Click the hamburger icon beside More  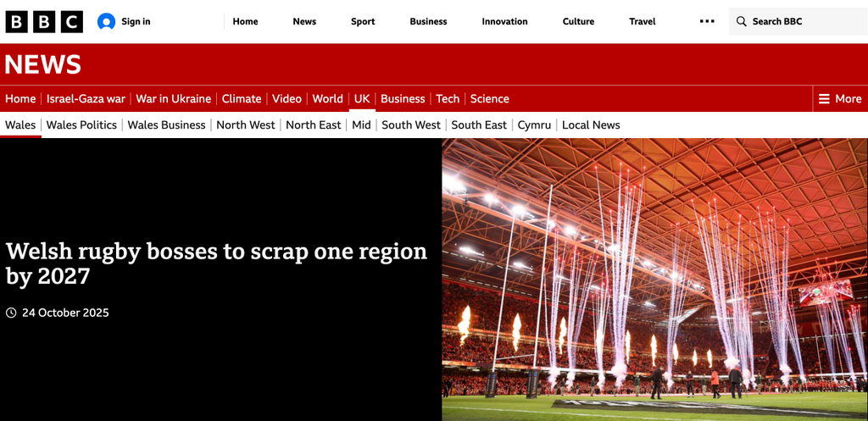824,99
